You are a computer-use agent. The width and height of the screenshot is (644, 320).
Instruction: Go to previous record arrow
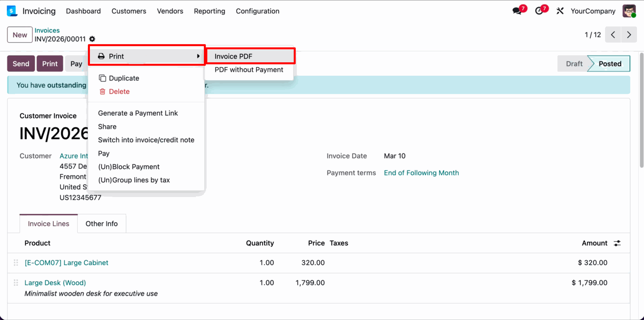coord(613,35)
